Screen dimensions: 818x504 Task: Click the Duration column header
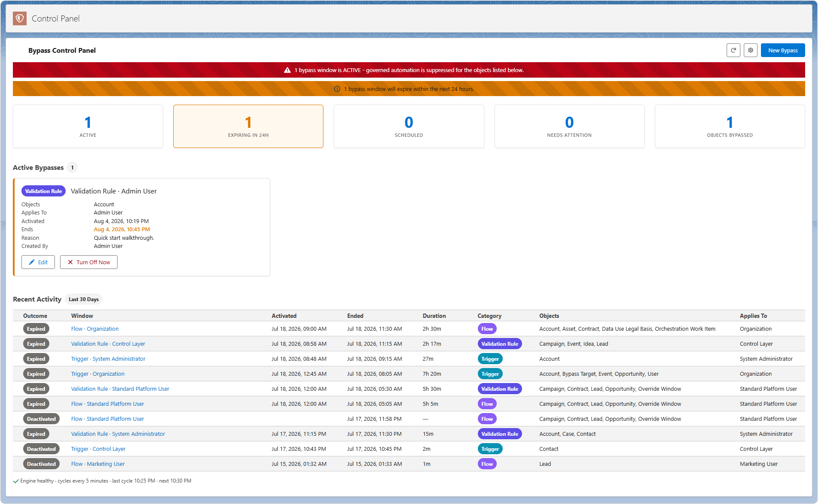(x=434, y=316)
